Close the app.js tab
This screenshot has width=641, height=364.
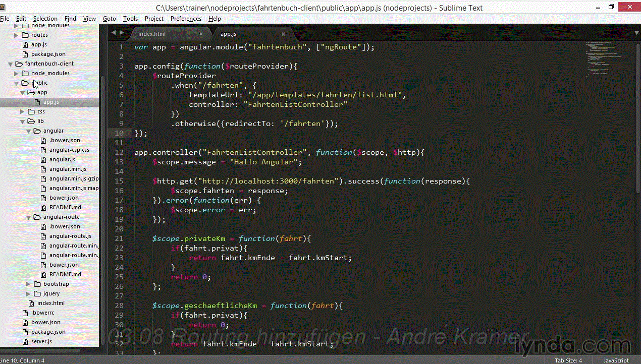(284, 34)
